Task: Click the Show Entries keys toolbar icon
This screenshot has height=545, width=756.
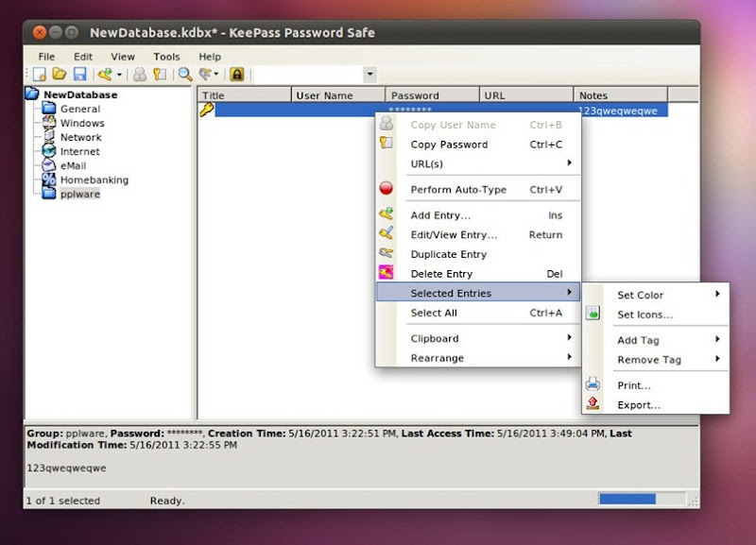Action: click(205, 75)
